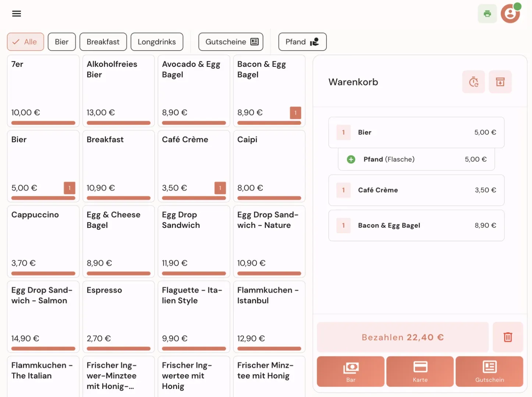Delete cart with the trash icon

508,337
